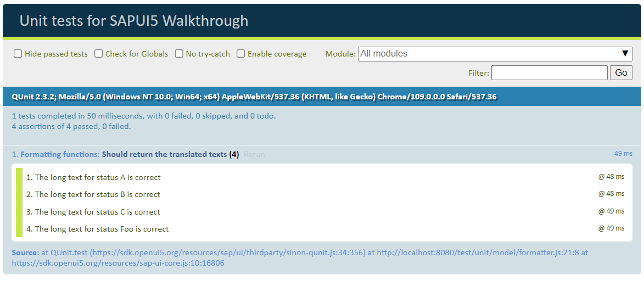Click the 49 ms test runtime value
Viewport: 644px width, 281px height.
tap(623, 154)
